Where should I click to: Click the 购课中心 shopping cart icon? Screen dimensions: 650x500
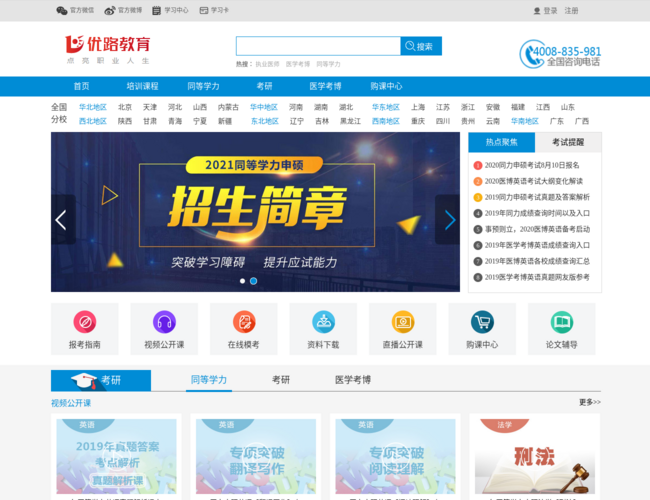pyautogui.click(x=482, y=323)
